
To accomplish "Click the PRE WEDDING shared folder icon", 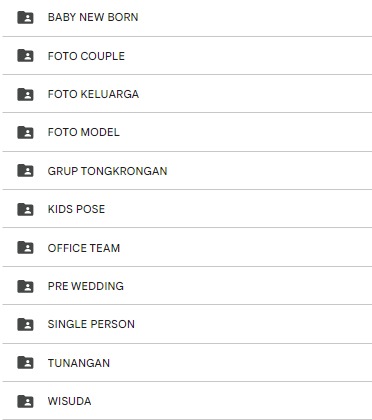I will click(25, 286).
